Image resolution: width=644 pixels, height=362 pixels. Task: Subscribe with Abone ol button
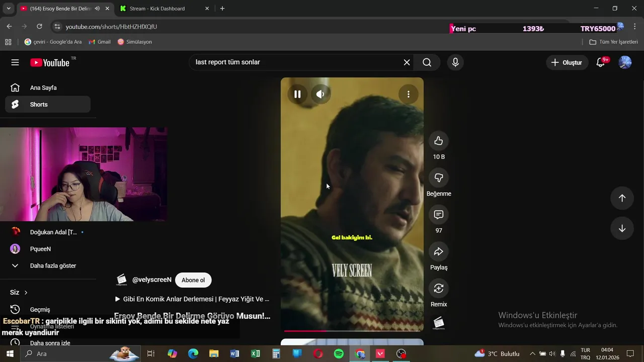point(193,280)
